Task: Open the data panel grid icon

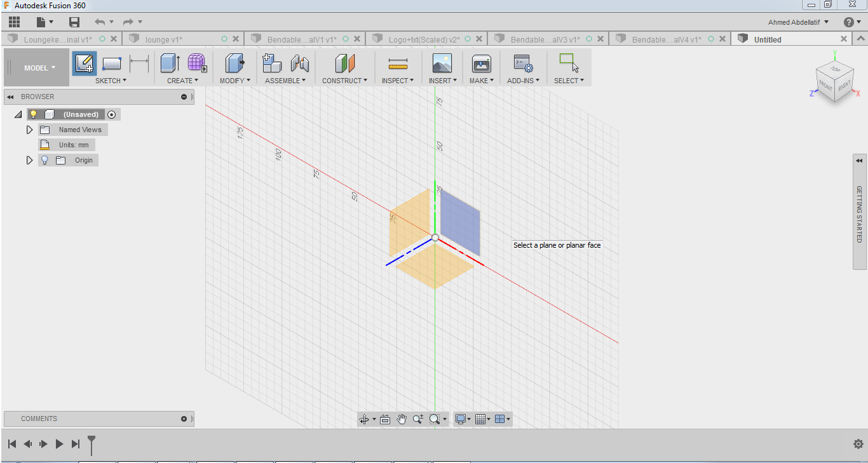Action: (x=14, y=22)
